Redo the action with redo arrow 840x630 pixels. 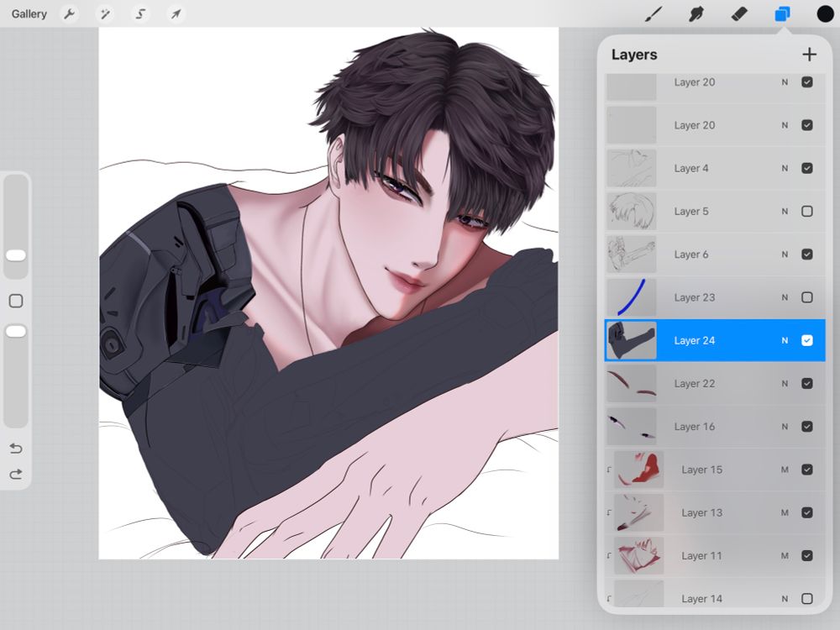click(16, 474)
